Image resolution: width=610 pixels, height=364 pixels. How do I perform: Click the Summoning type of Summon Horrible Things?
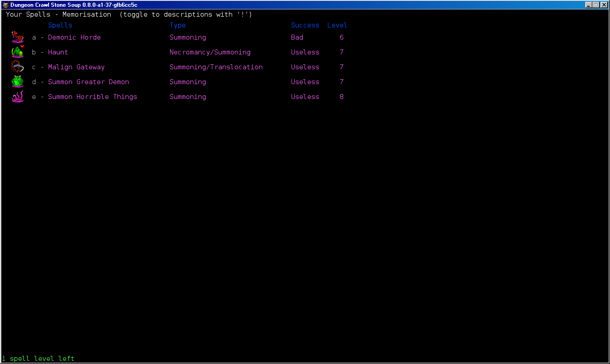188,97
